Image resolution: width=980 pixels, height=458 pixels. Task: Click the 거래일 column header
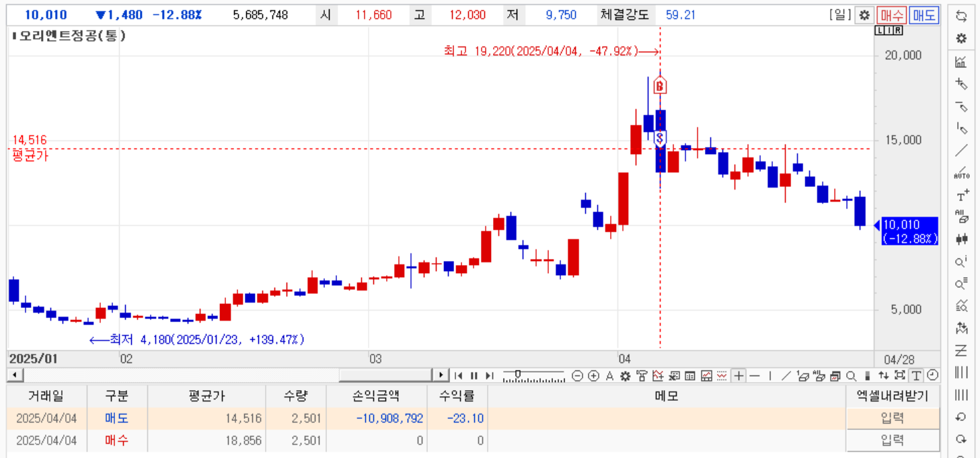pyautogui.click(x=46, y=395)
